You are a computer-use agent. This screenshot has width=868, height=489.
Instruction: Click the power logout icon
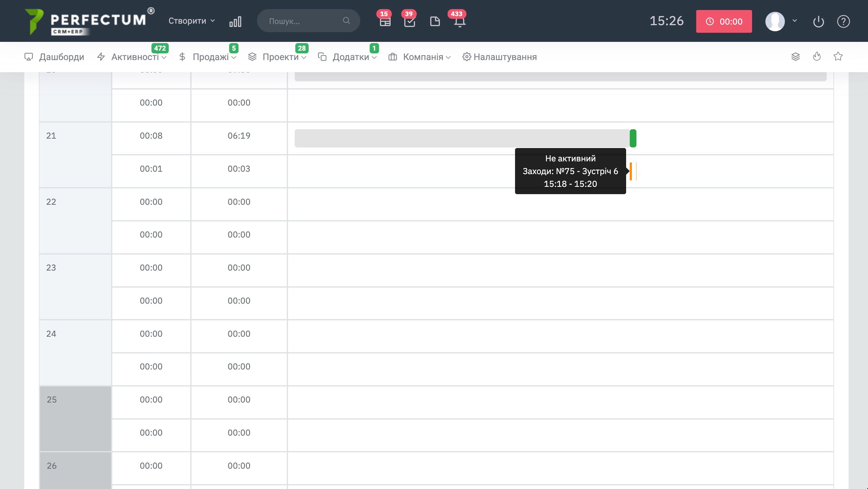pos(818,22)
